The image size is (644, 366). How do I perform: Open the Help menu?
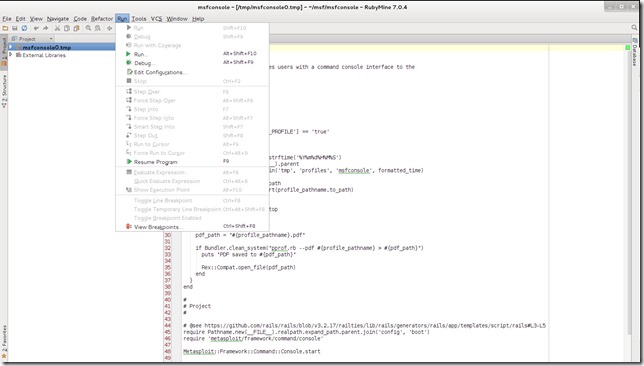[x=198, y=19]
